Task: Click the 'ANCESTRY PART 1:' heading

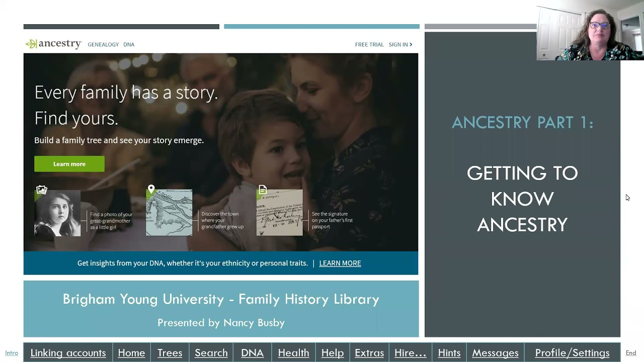Action: coord(523,122)
